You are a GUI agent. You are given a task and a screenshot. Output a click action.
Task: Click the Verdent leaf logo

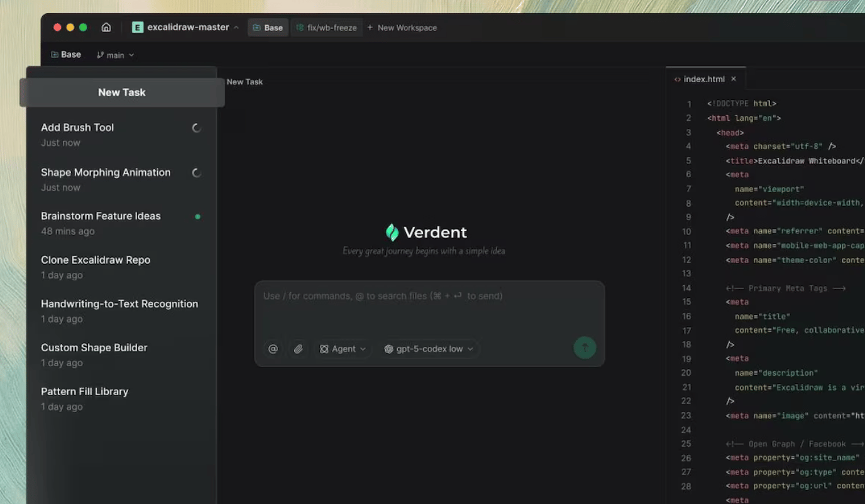(x=392, y=233)
